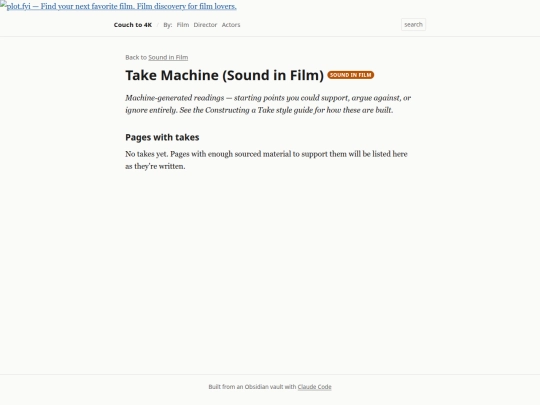Click the search box
The width and height of the screenshot is (540, 405).
click(x=413, y=24)
